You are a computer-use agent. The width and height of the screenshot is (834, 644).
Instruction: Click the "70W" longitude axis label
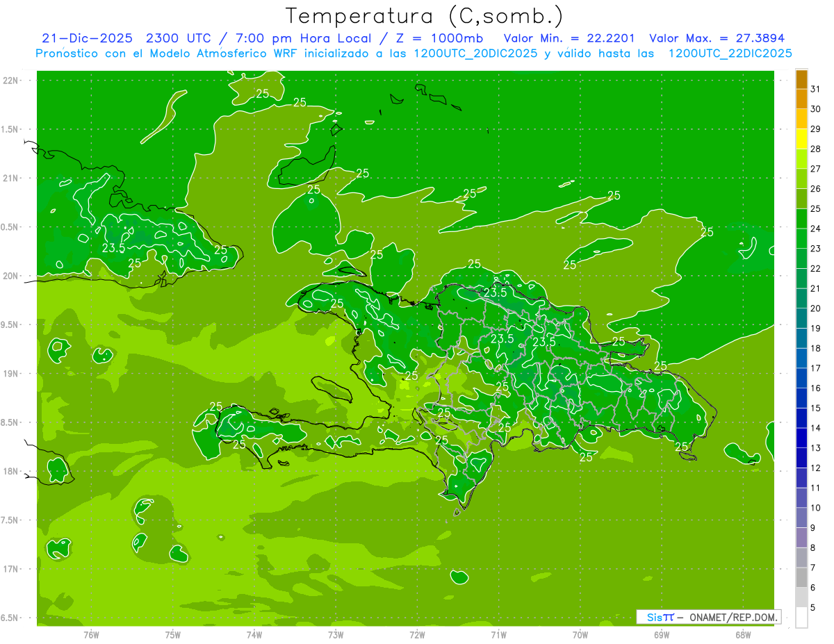coord(580,635)
